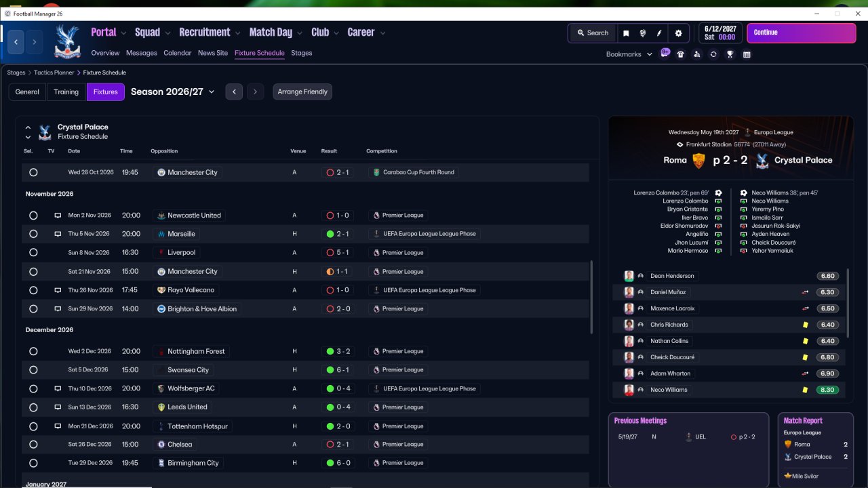Click the fixture list vertical scrollbar
Image resolution: width=868 pixels, height=488 pixels.
click(591, 298)
